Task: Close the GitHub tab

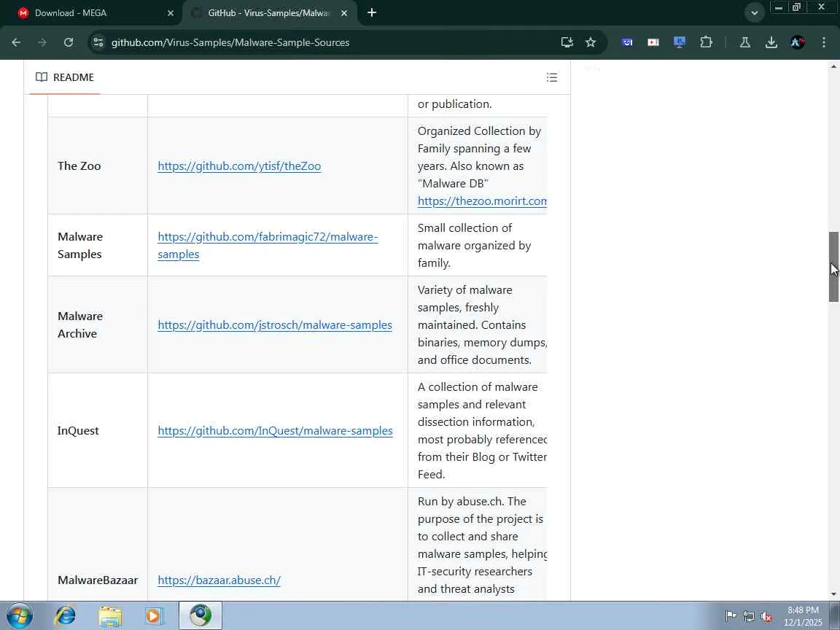Action: (344, 13)
